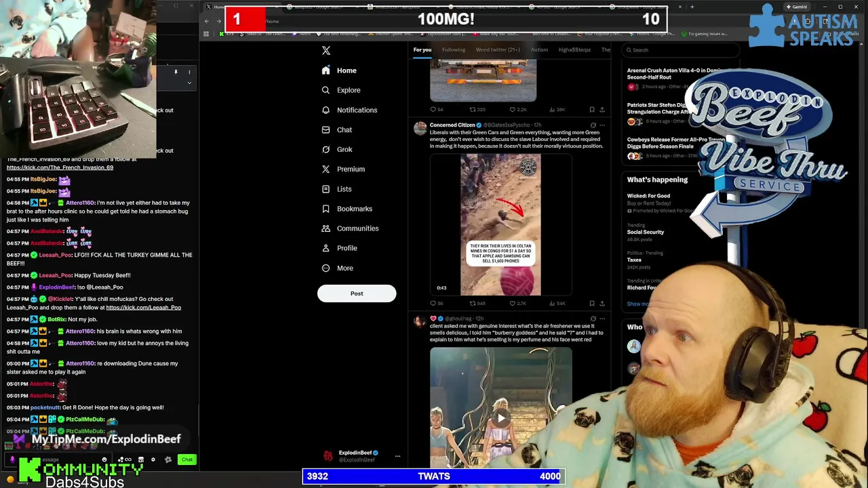Viewport: 868px width, 488px height.
Task: Open Premium in X sidebar
Action: [343, 169]
